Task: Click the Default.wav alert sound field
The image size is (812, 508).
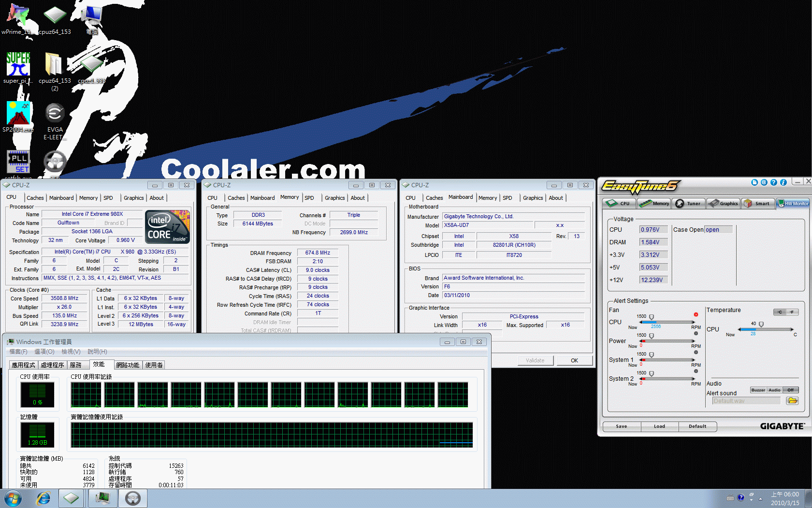Action: click(746, 401)
